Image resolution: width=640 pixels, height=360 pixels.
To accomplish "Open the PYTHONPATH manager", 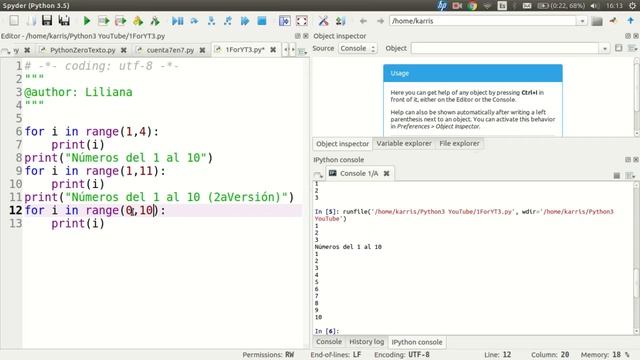I will click(340, 20).
